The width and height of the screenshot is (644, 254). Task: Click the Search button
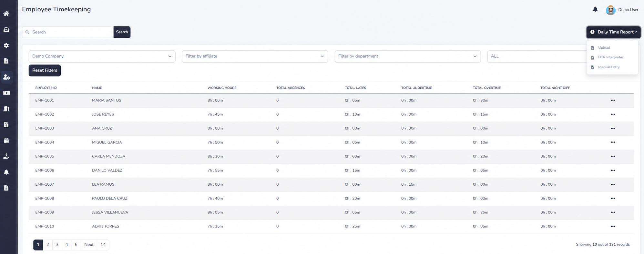pyautogui.click(x=122, y=32)
